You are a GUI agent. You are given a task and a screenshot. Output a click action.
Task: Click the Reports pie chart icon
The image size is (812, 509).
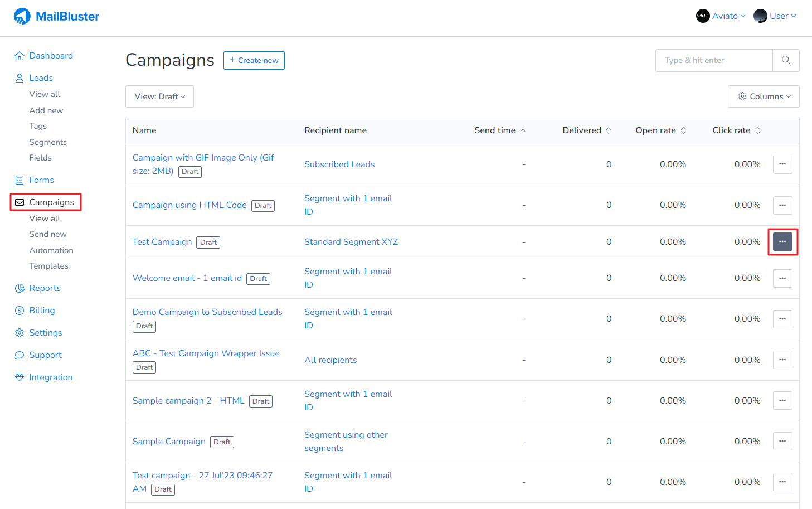point(20,288)
